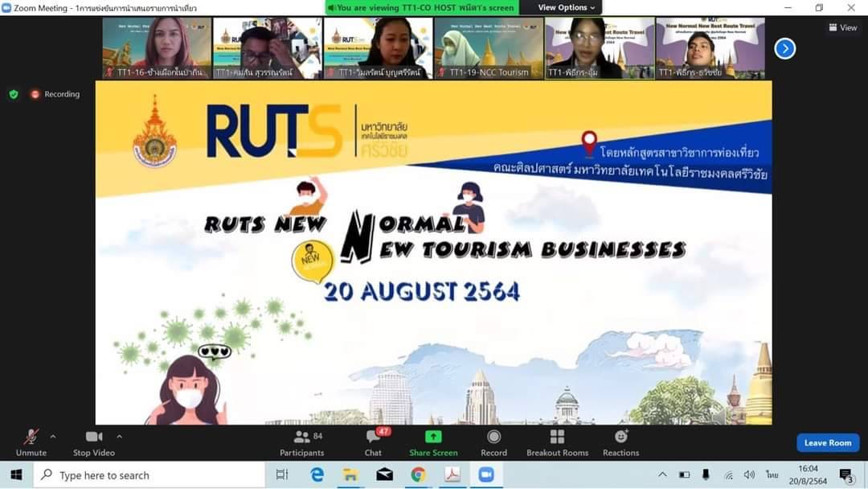Select TT1-19-NCC Tourism video thumbnail
The width and height of the screenshot is (868, 489).
pos(489,48)
